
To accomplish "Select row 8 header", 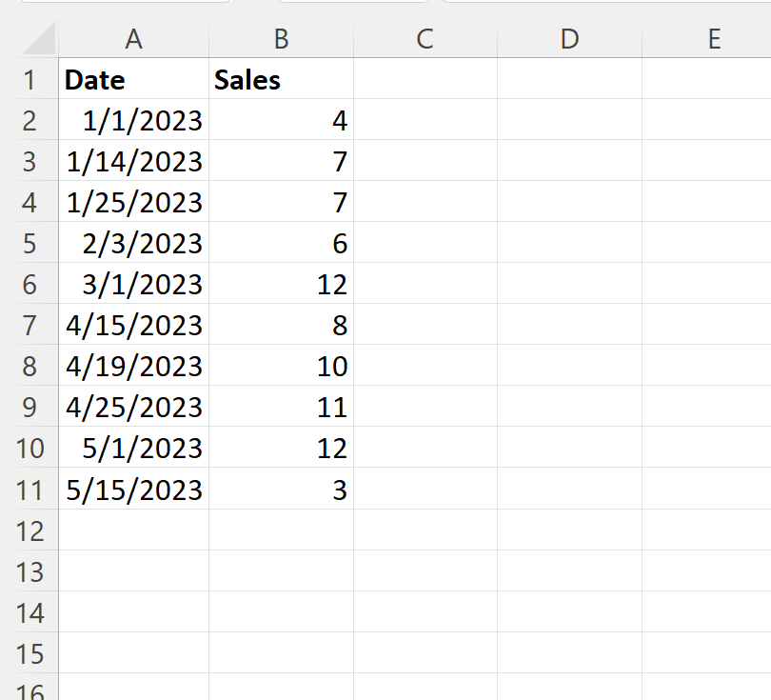I will click(x=30, y=366).
